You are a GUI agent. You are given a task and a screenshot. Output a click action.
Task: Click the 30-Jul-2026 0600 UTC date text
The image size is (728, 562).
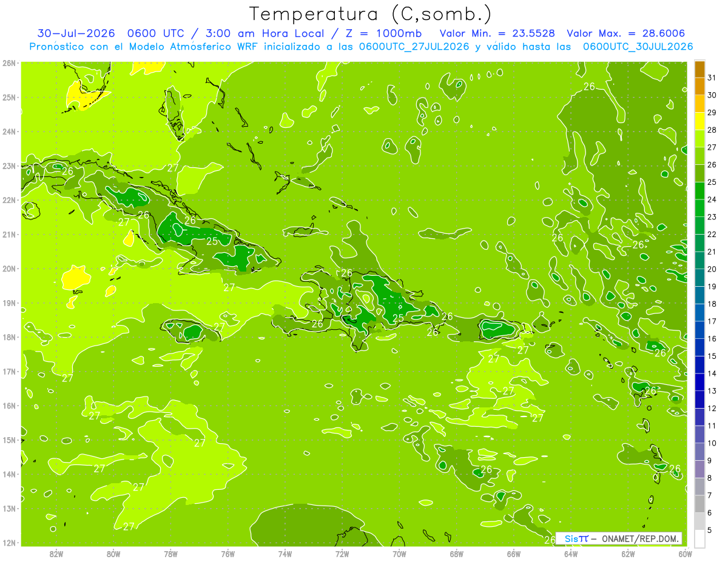[x=107, y=33]
